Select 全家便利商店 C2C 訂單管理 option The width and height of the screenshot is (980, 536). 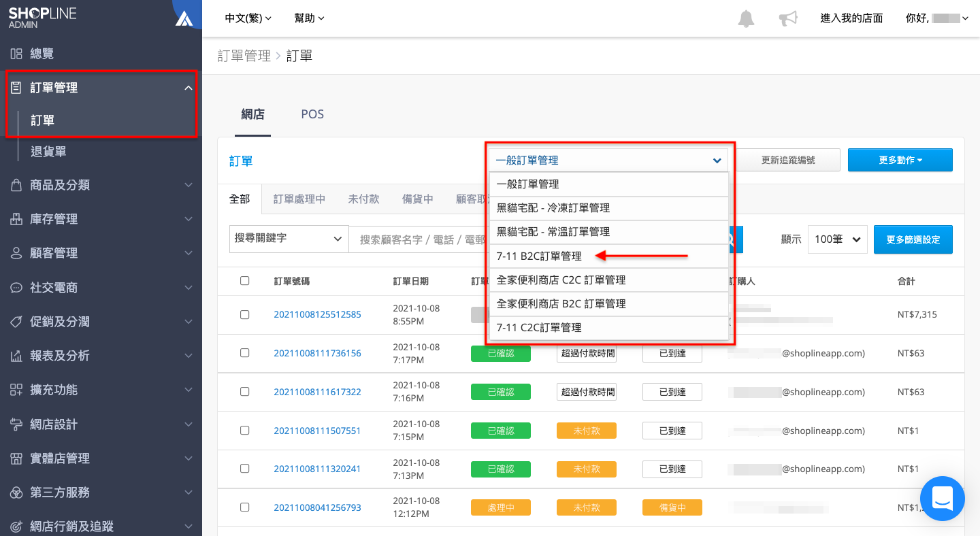pyautogui.click(x=609, y=280)
